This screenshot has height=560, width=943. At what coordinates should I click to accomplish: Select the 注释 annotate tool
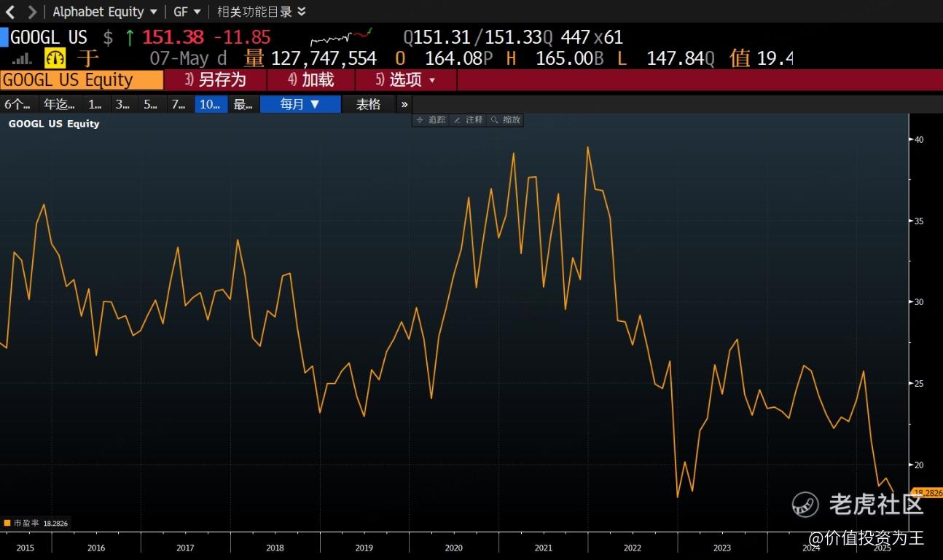coord(468,119)
